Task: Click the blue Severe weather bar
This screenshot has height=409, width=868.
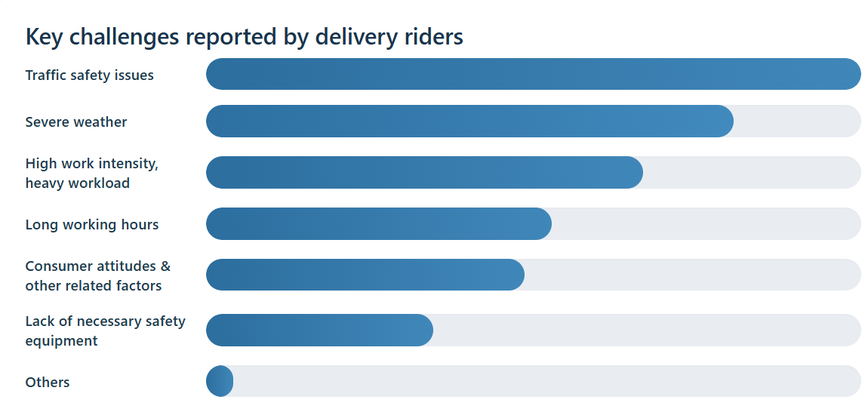Action: coord(469,121)
